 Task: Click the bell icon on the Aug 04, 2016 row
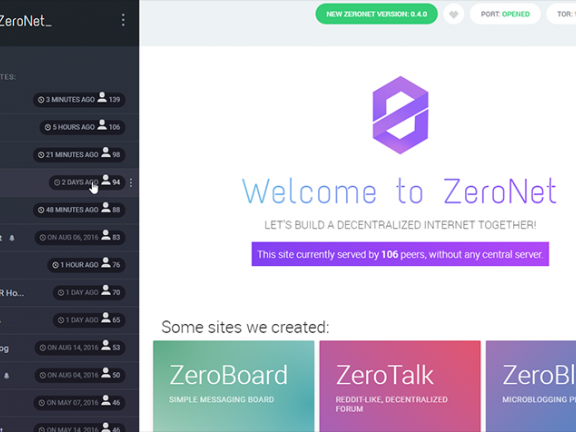[7, 375]
